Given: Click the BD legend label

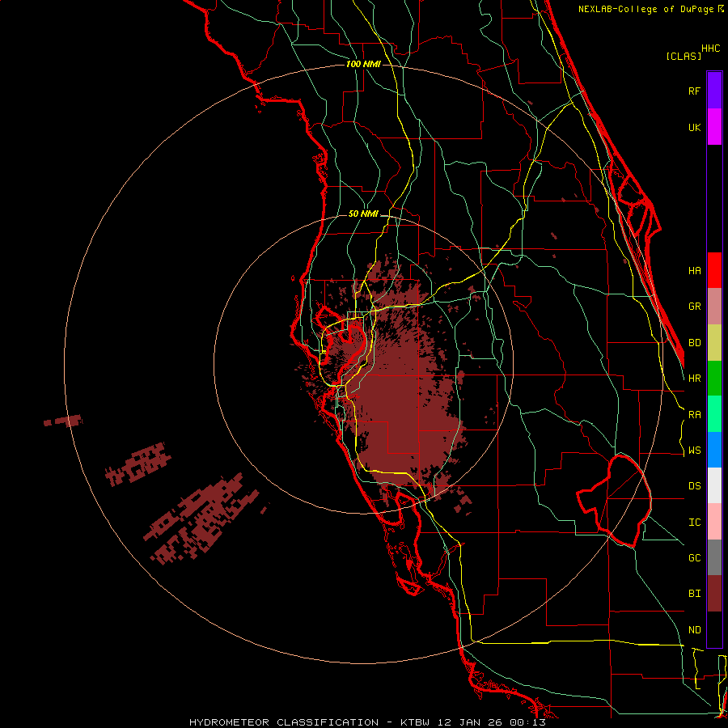Looking at the screenshot, I should [694, 343].
